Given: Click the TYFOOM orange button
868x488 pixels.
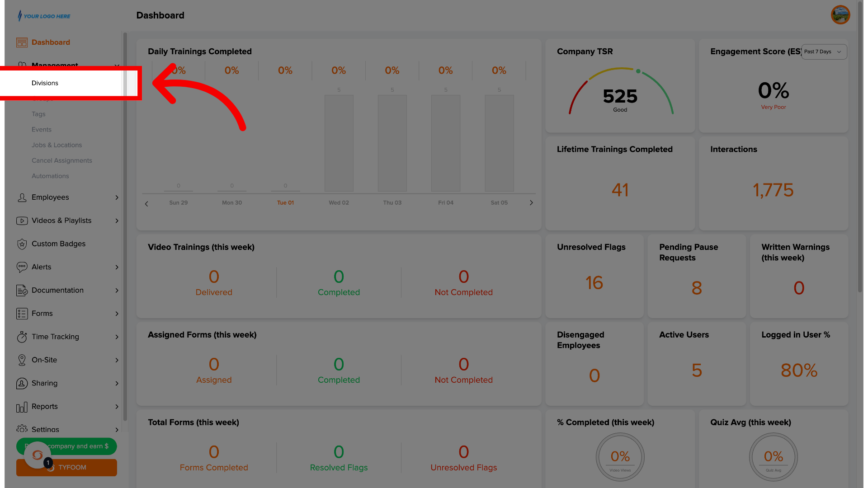Looking at the screenshot, I should pyautogui.click(x=66, y=468).
